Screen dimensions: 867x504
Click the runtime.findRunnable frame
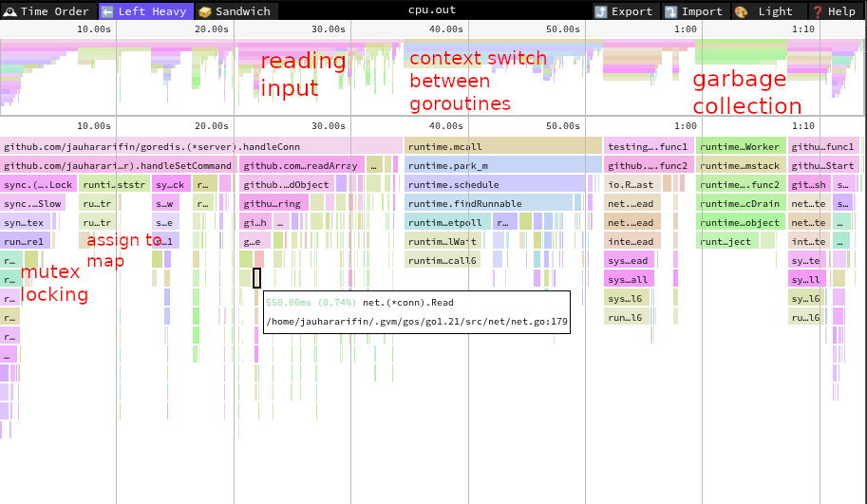point(489,203)
